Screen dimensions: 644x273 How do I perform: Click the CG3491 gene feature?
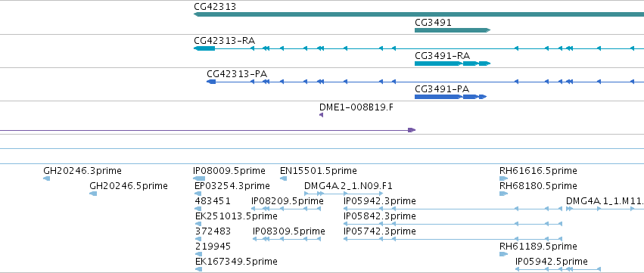453,30
